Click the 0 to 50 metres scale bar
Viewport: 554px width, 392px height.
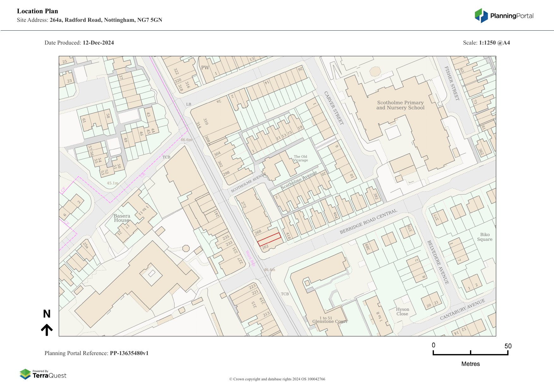tap(470, 353)
